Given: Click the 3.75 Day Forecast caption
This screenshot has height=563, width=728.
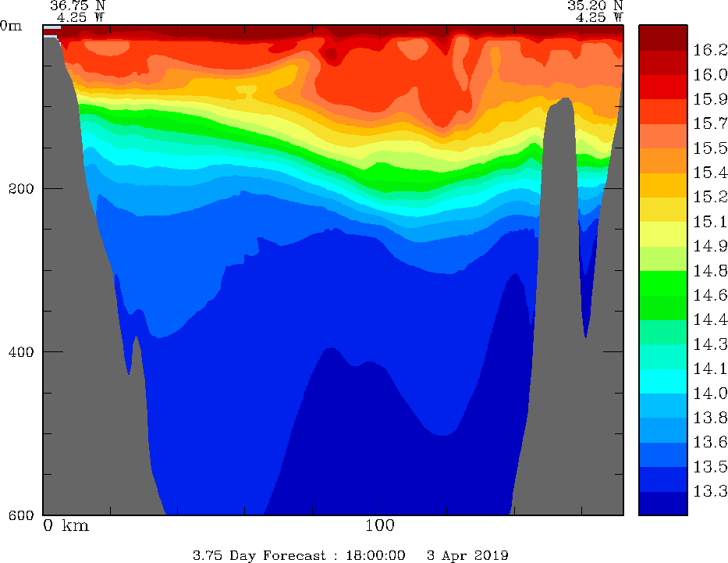Looking at the screenshot, I should click(x=260, y=555).
